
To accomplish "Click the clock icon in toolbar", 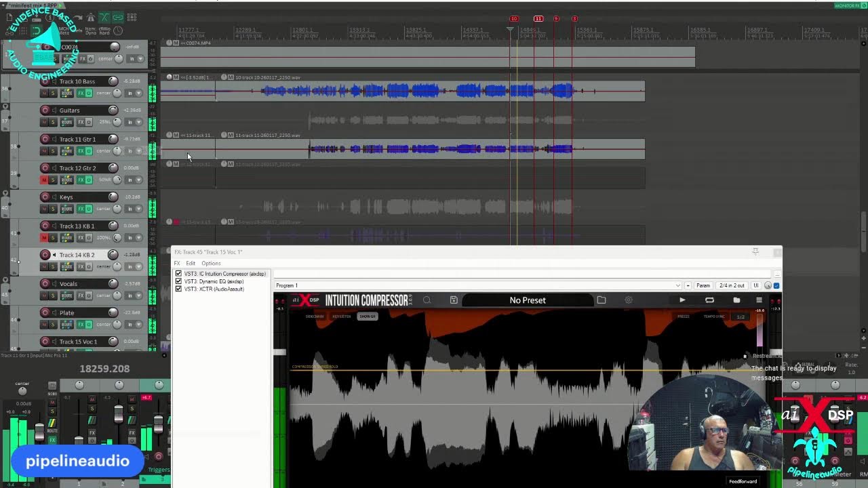I will [118, 30].
